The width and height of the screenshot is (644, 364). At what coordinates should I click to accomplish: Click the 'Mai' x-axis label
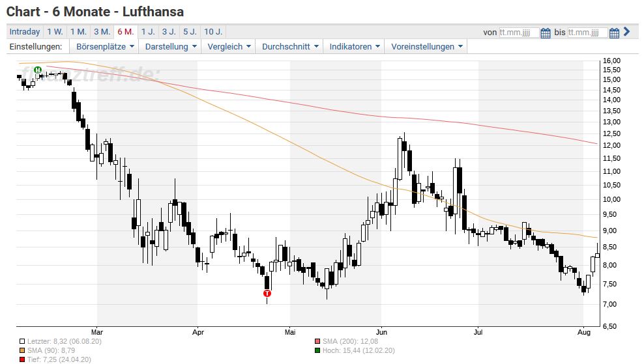(x=290, y=332)
